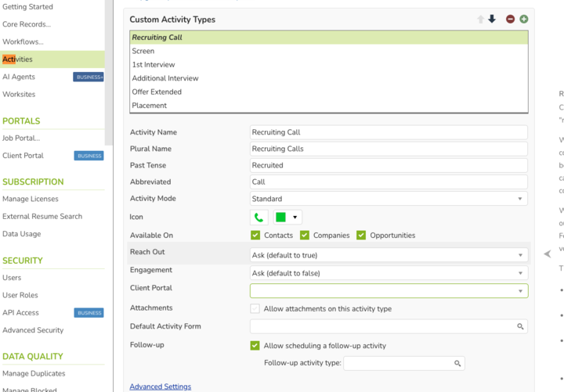The height and width of the screenshot is (392, 564).
Task: Open the Advanced Settings link
Action: [160, 387]
